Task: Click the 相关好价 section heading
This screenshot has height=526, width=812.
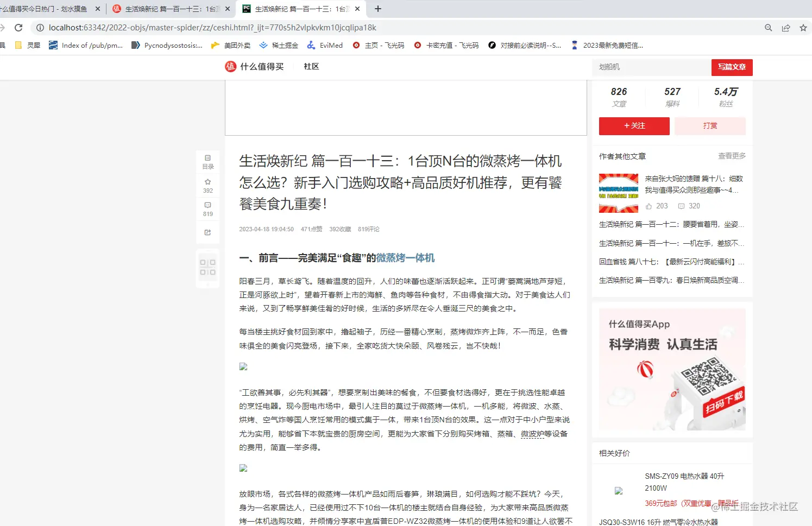Action: [x=614, y=453]
